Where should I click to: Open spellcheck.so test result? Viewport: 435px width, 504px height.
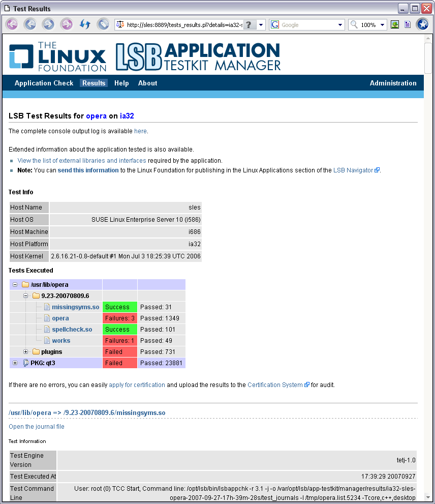pyautogui.click(x=72, y=330)
